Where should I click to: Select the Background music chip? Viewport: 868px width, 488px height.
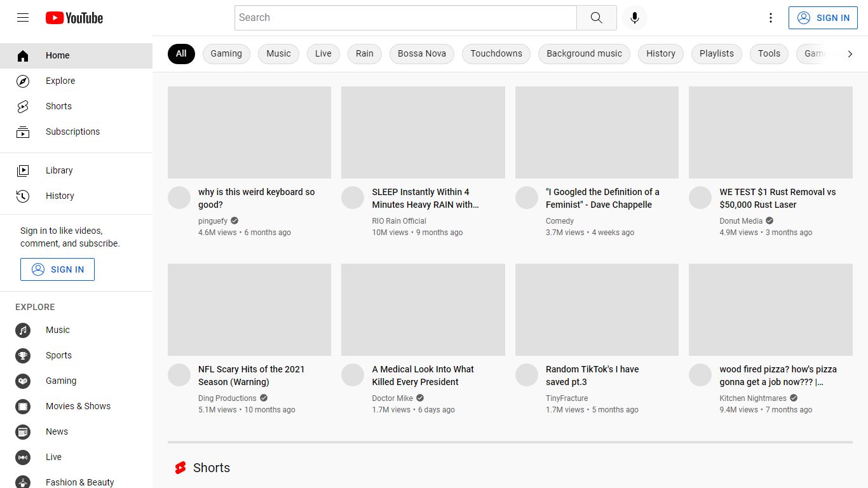coord(584,54)
